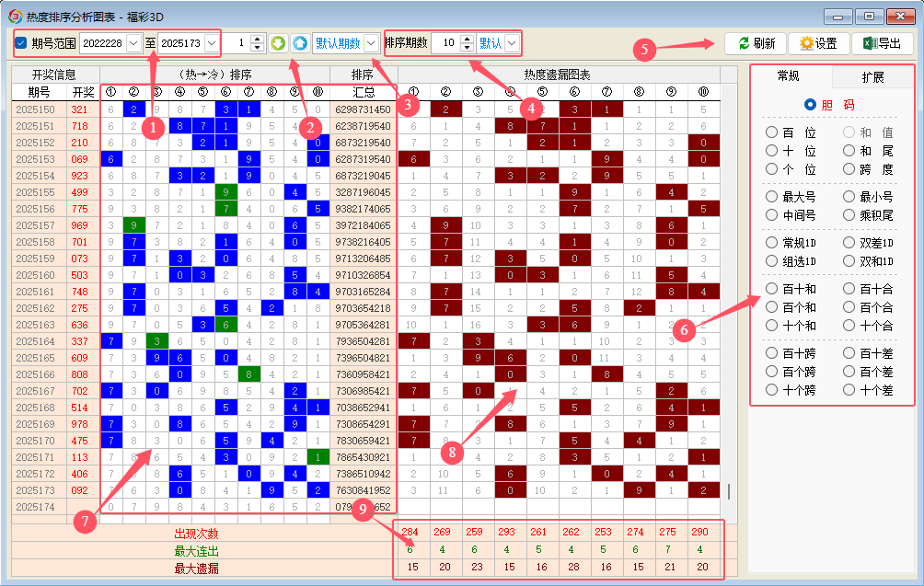Increase the 排序期数 spinner value
Screen dimensions: 924x586
pos(467,39)
